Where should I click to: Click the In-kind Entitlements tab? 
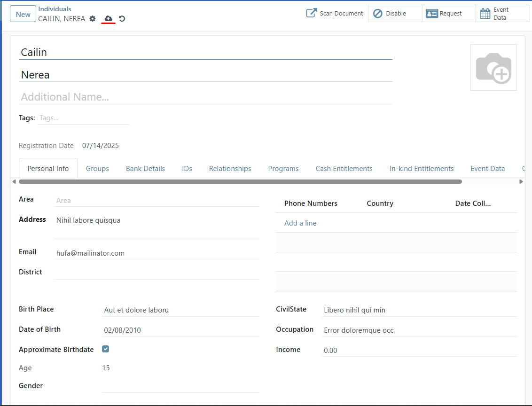coord(421,168)
